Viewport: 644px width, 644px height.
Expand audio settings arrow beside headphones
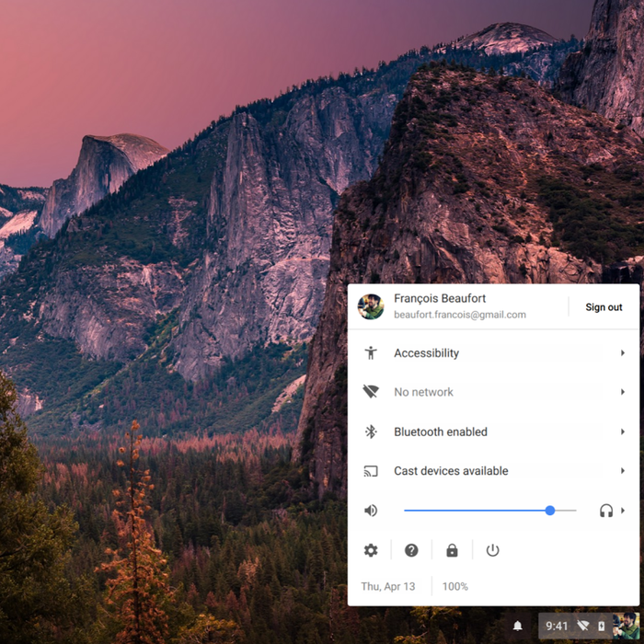click(x=623, y=511)
